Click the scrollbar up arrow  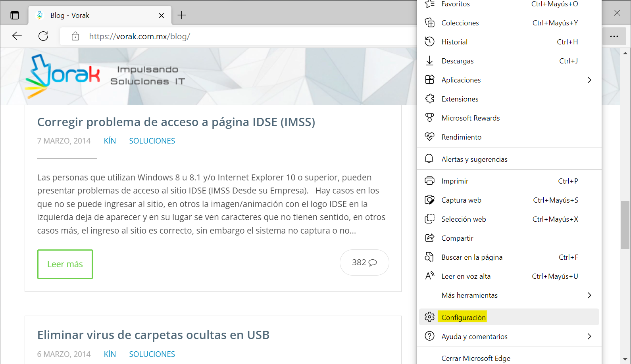[625, 53]
